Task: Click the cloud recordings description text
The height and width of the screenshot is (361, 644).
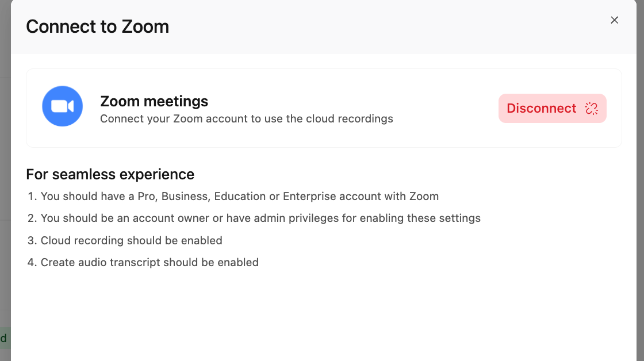Action: [247, 118]
